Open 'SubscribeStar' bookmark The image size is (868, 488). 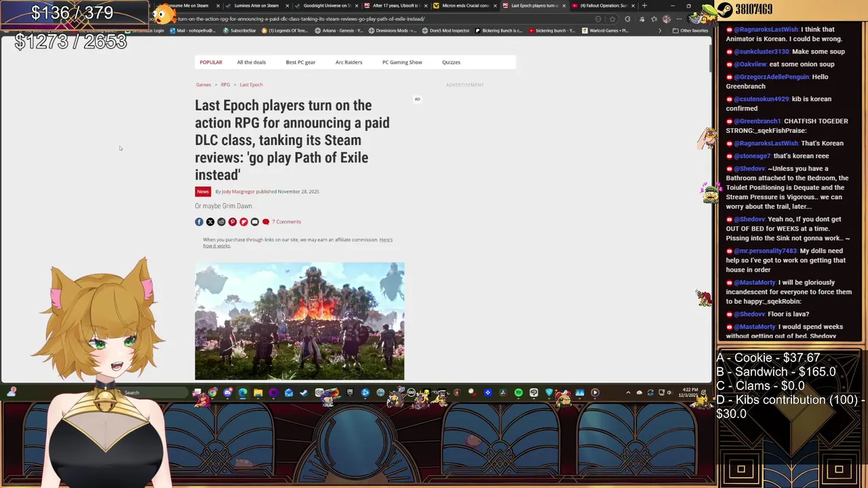tap(239, 30)
